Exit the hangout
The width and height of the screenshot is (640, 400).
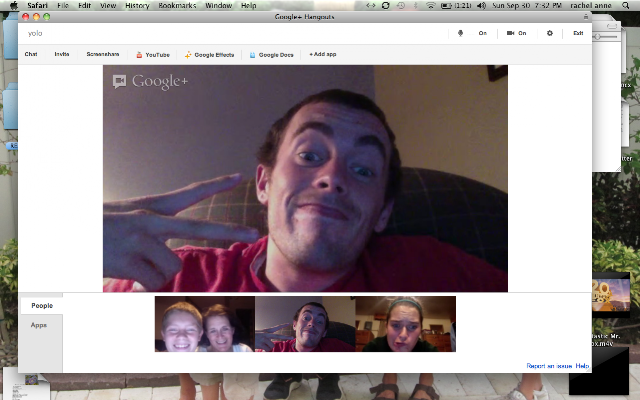tap(578, 33)
